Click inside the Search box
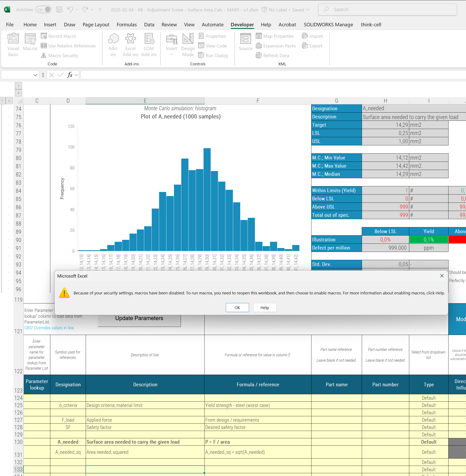The height and width of the screenshot is (476, 466). pyautogui.click(x=387, y=9)
